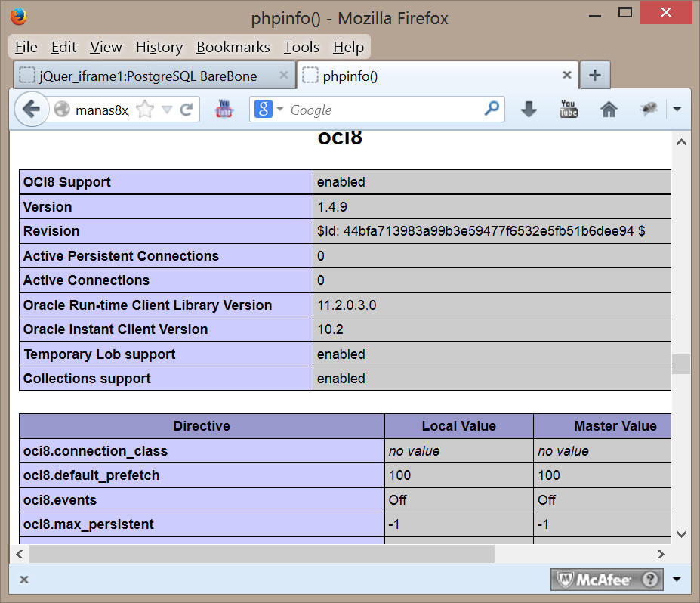Open the Bookmarks menu
This screenshot has width=700, height=603.
pos(233,47)
